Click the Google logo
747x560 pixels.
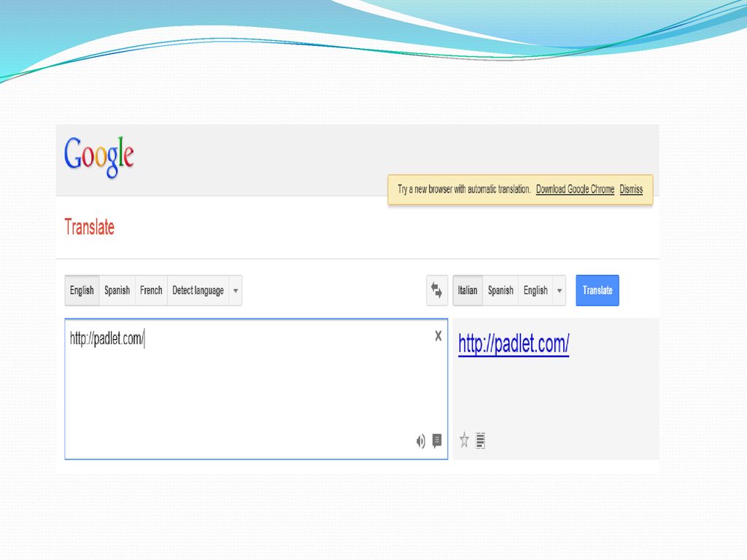click(98, 156)
